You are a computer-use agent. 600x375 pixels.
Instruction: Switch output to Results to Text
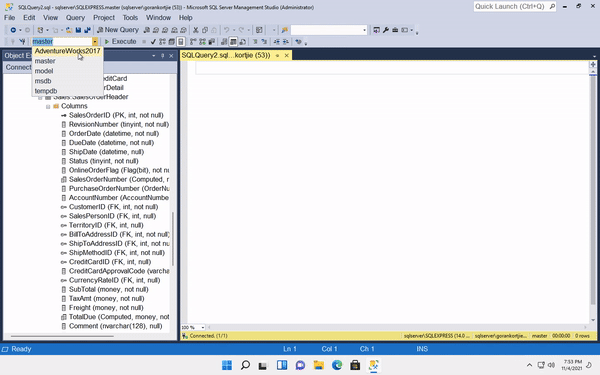[224, 41]
